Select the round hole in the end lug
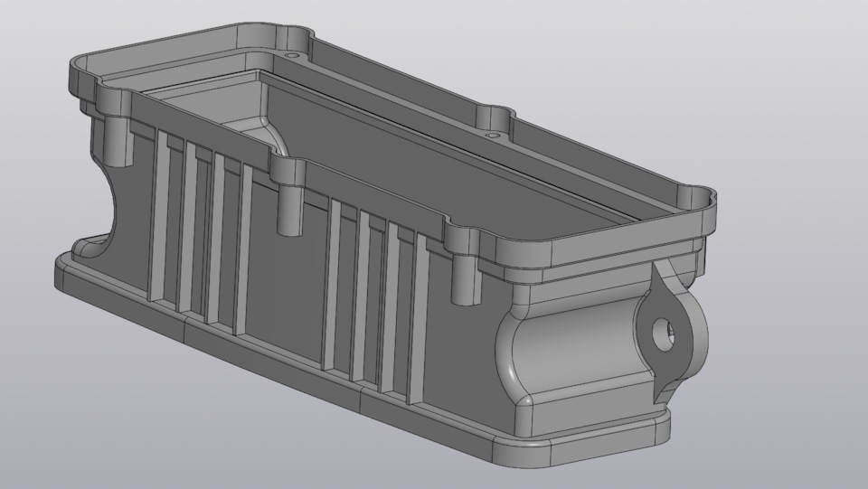 click(x=663, y=334)
